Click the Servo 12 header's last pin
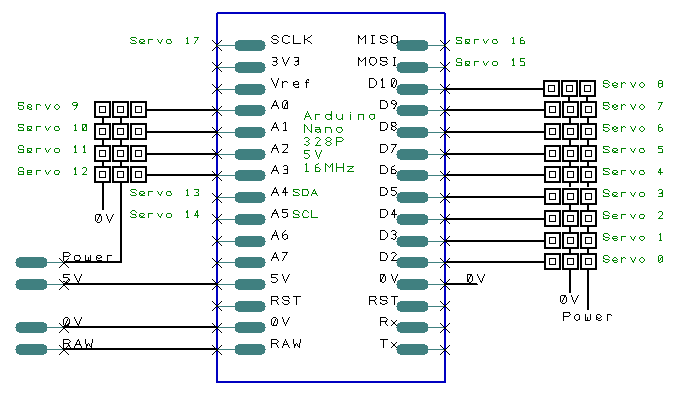Image resolution: width=675 pixels, height=394 pixels. (138, 174)
